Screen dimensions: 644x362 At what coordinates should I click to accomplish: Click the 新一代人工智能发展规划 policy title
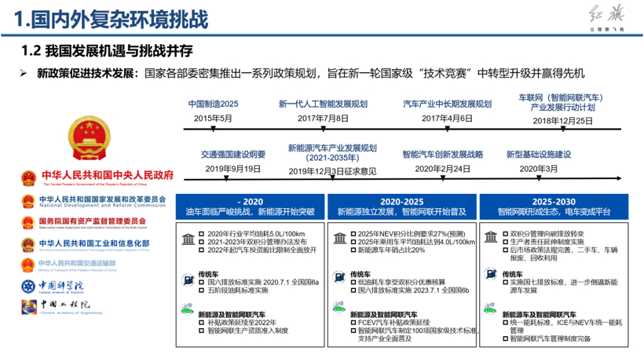click(x=324, y=104)
